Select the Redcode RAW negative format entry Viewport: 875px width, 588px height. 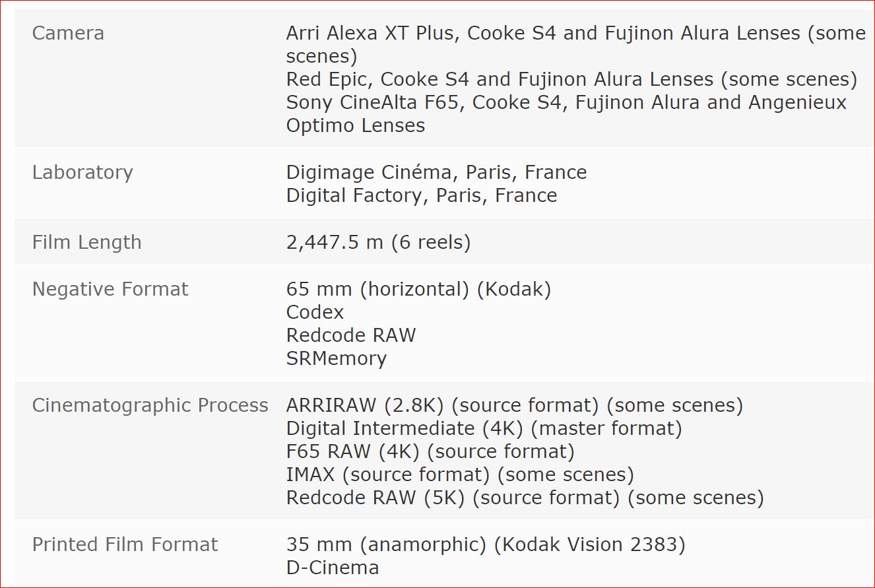[x=351, y=335]
